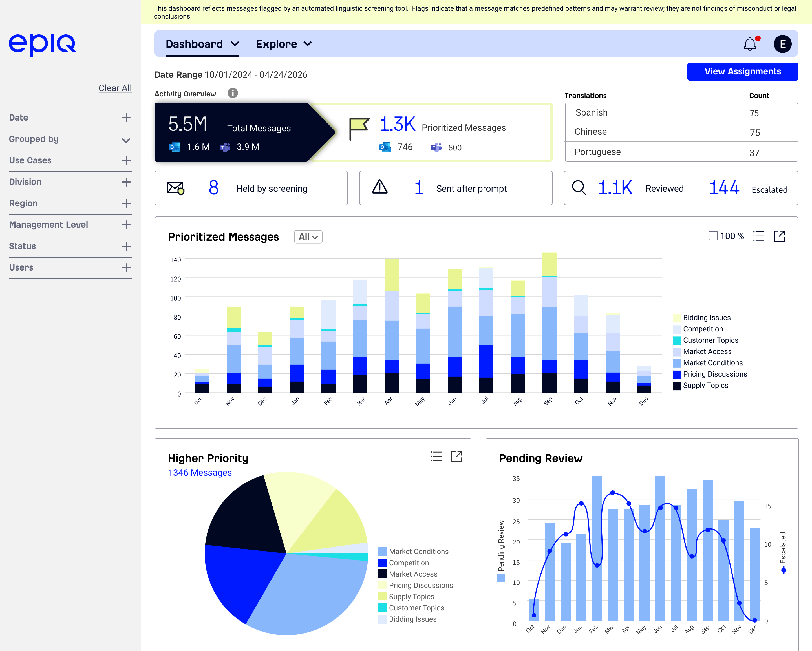Open the user profile avatar E
The height and width of the screenshot is (651, 812).
[x=782, y=44]
